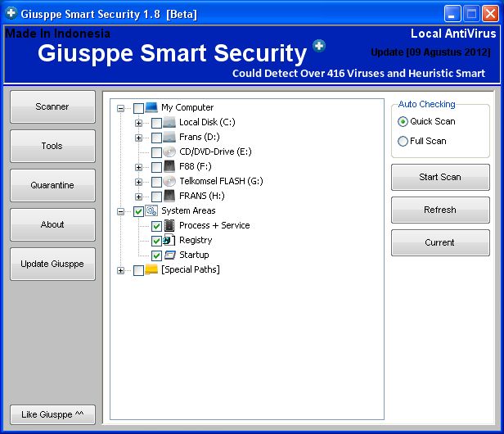Click the My Computer laptop icon
The image size is (504, 434).
151,107
